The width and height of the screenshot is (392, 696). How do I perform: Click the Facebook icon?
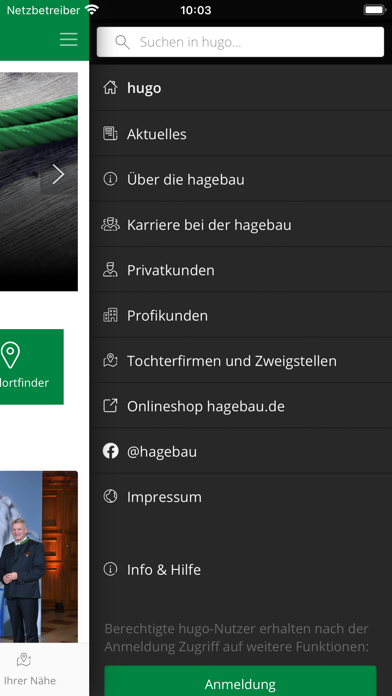tap(110, 451)
